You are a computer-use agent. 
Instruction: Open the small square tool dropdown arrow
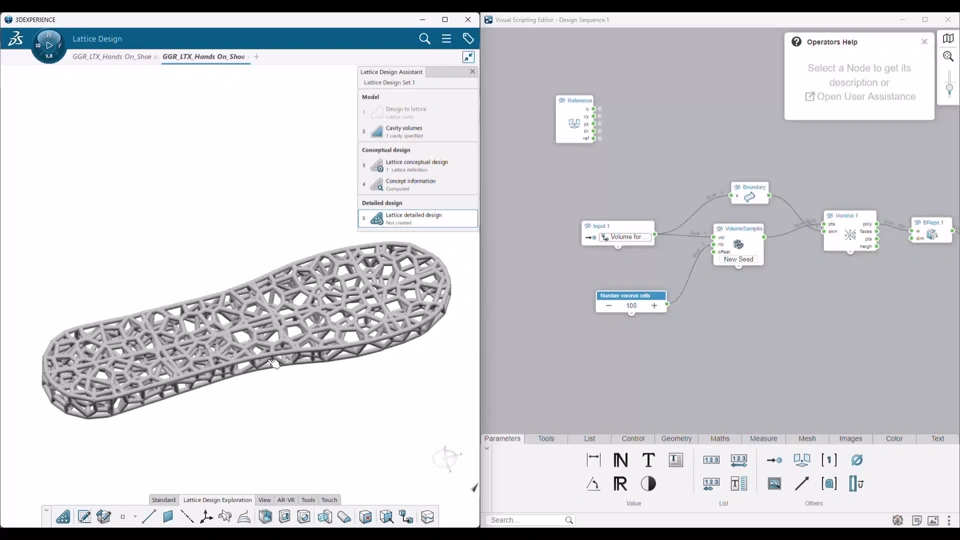[x=135, y=517]
